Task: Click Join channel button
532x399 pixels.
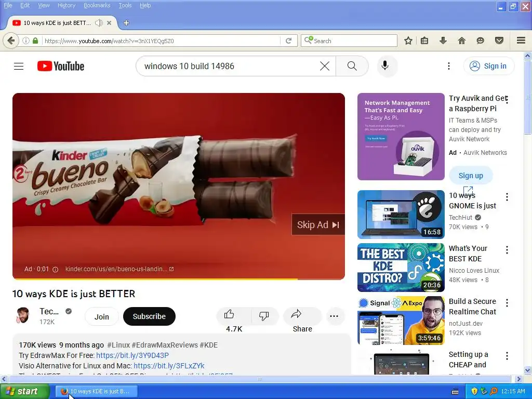Action: click(101, 316)
